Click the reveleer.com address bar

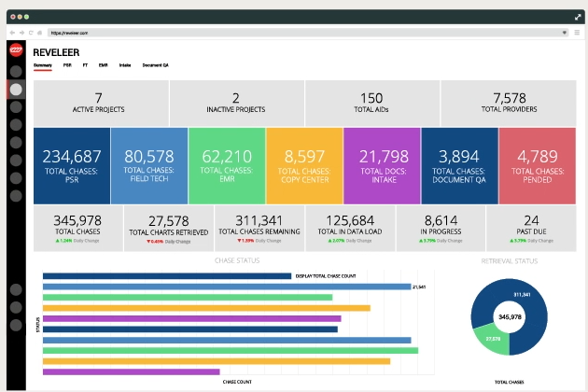[307, 33]
